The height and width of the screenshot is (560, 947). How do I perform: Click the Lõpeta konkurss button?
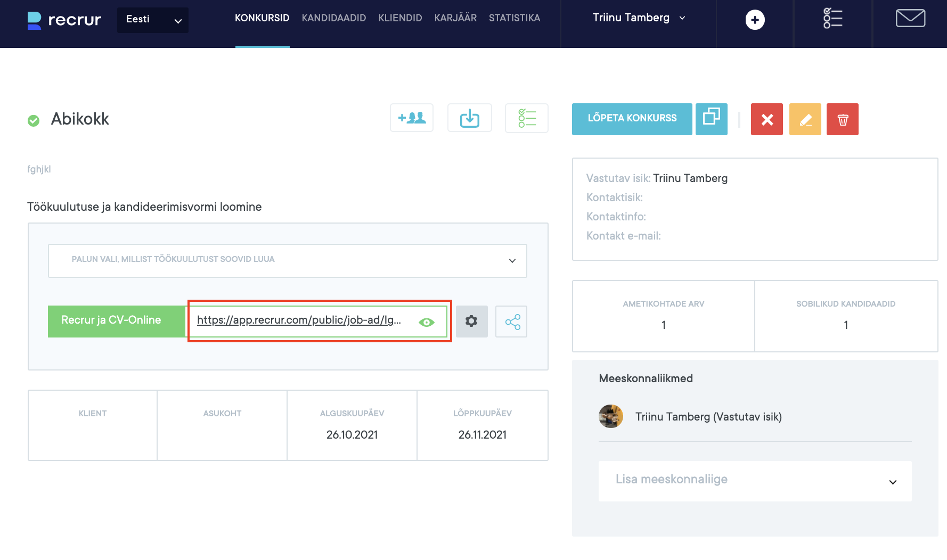pyautogui.click(x=632, y=119)
